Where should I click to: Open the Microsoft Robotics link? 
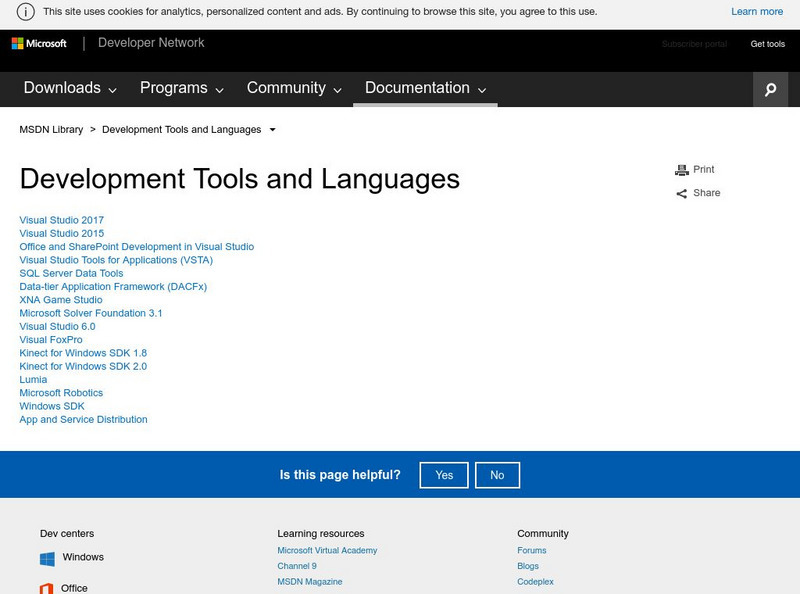tap(61, 392)
